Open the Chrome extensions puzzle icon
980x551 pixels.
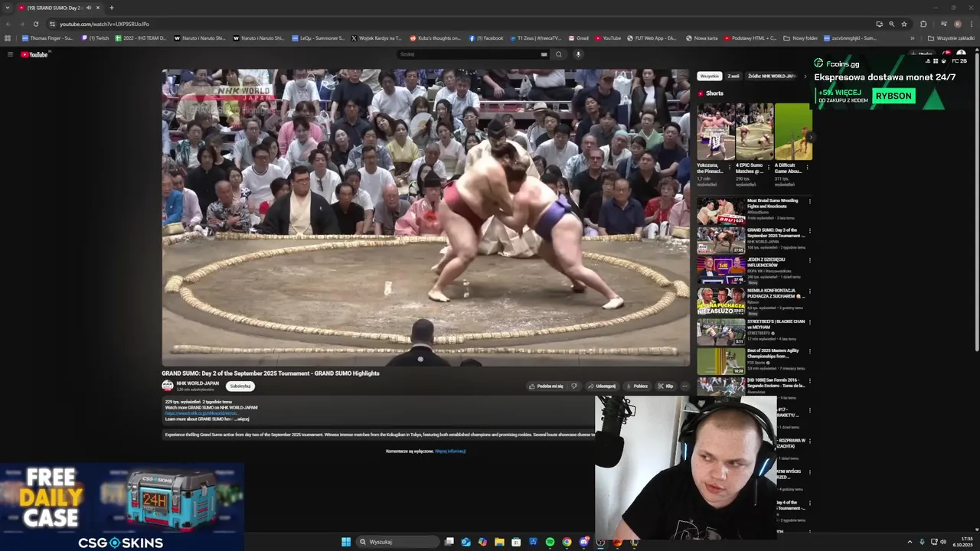[x=923, y=24]
